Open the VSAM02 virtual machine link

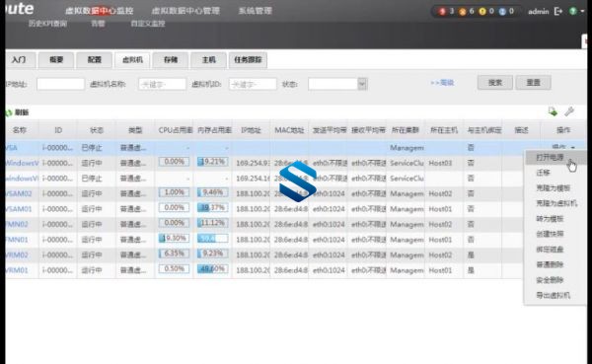(19, 193)
